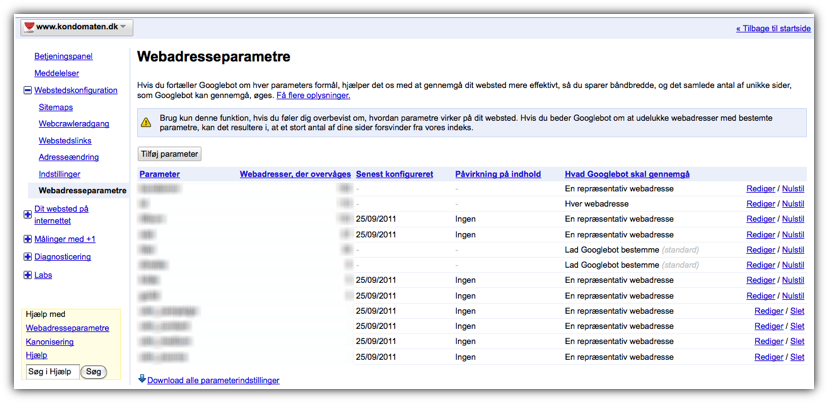This screenshot has height=403, width=828.
Task: Open Sitemaps in the sidebar
Action: click(x=55, y=107)
